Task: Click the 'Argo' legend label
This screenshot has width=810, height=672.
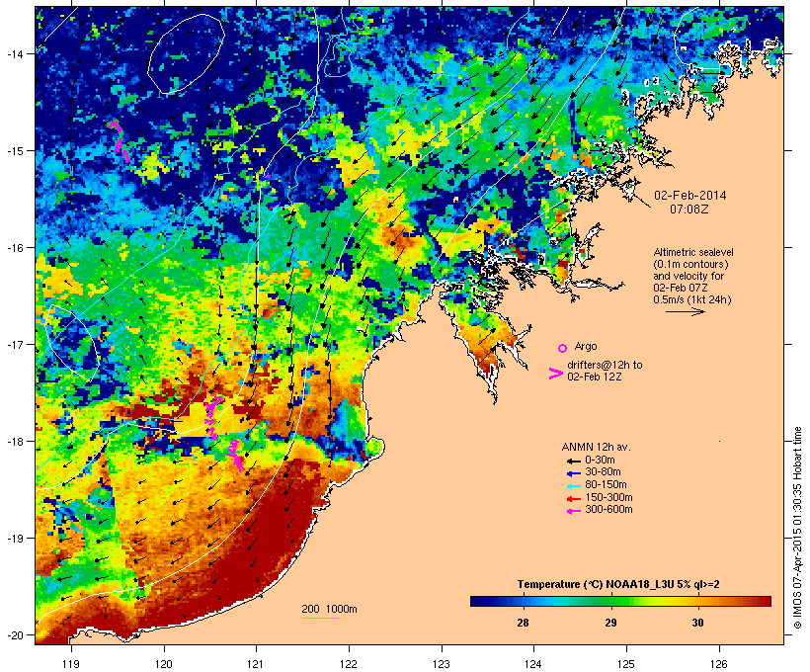Action: 586,346
